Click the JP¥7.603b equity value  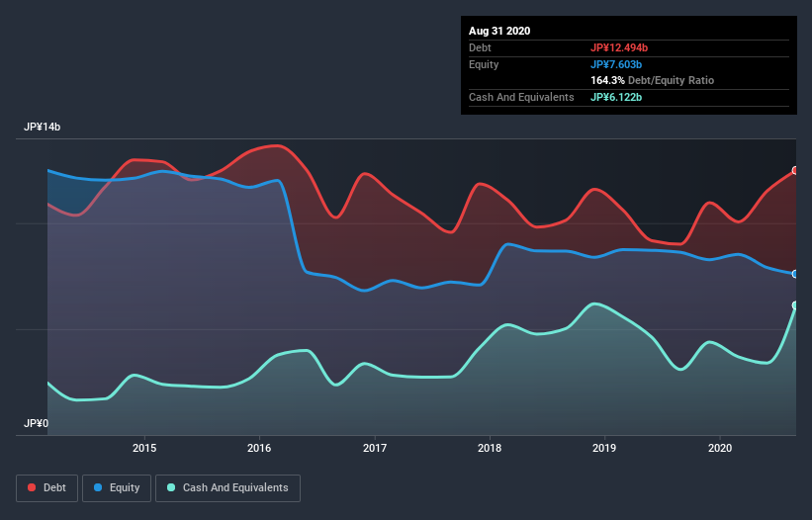pos(616,64)
